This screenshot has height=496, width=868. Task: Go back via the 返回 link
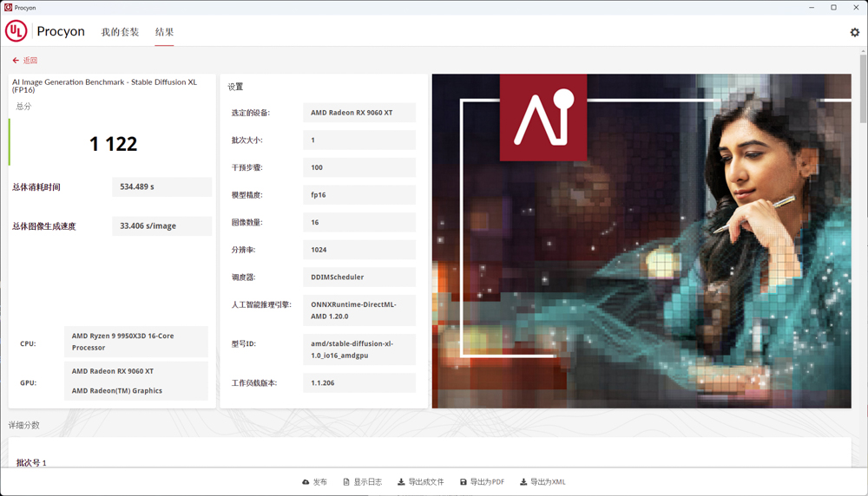30,61
